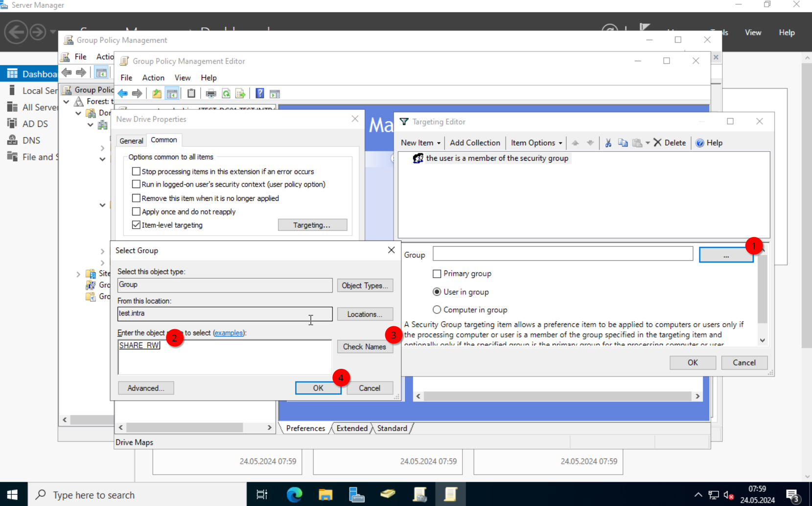Viewport: 812px width, 506px height.
Task: Click object names text box containing SHARE_RW
Action: point(225,357)
